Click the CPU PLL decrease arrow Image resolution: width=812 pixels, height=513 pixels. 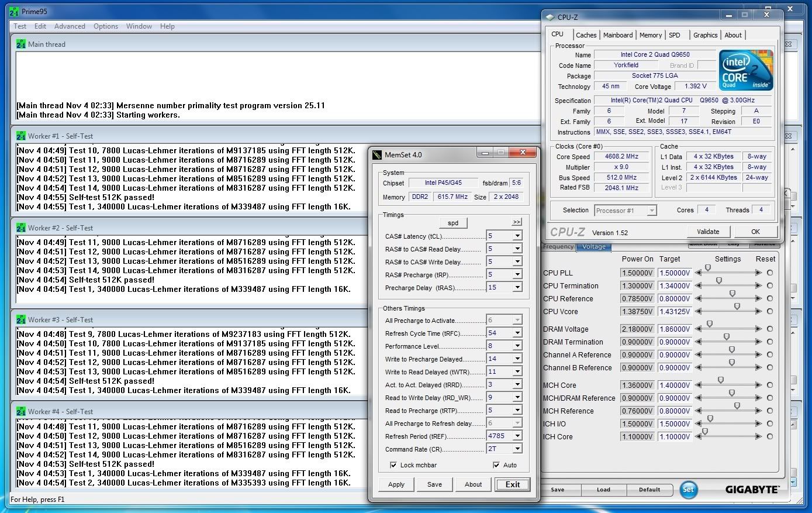(699, 273)
